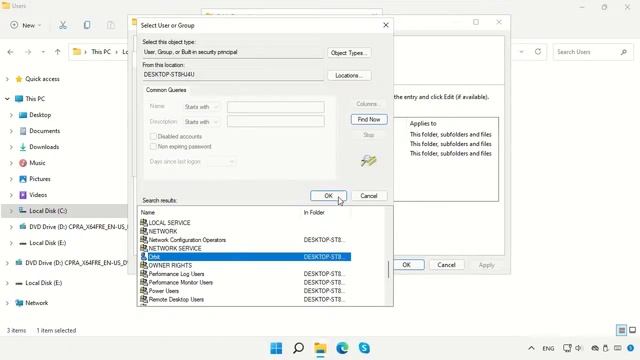The image size is (640, 360).
Task: Click the search results scrollbar thumb
Action: 388,270
